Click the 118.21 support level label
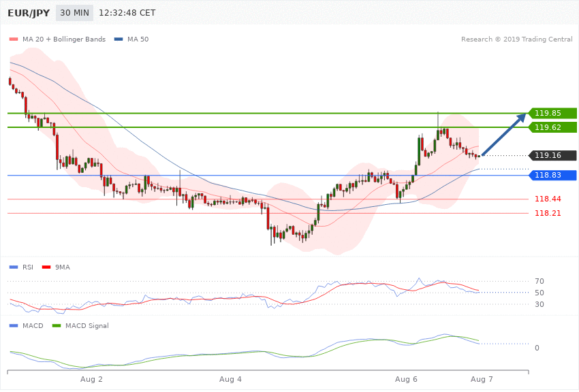 pyautogui.click(x=548, y=214)
